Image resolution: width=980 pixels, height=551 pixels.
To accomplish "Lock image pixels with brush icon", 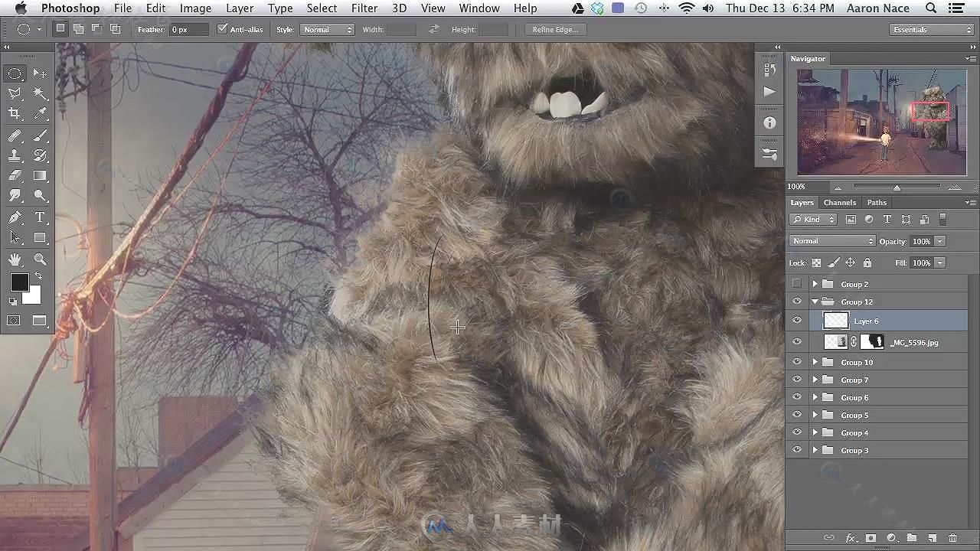I will [x=834, y=262].
